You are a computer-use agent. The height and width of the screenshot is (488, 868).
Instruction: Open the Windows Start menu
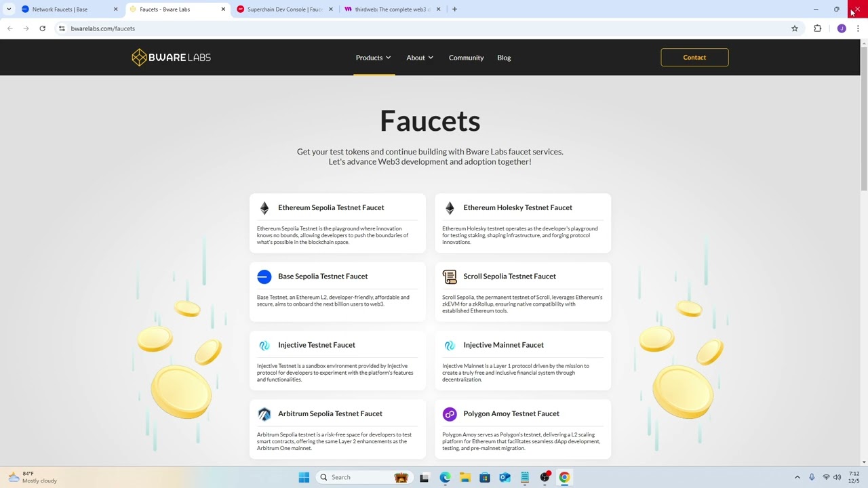[x=304, y=477]
